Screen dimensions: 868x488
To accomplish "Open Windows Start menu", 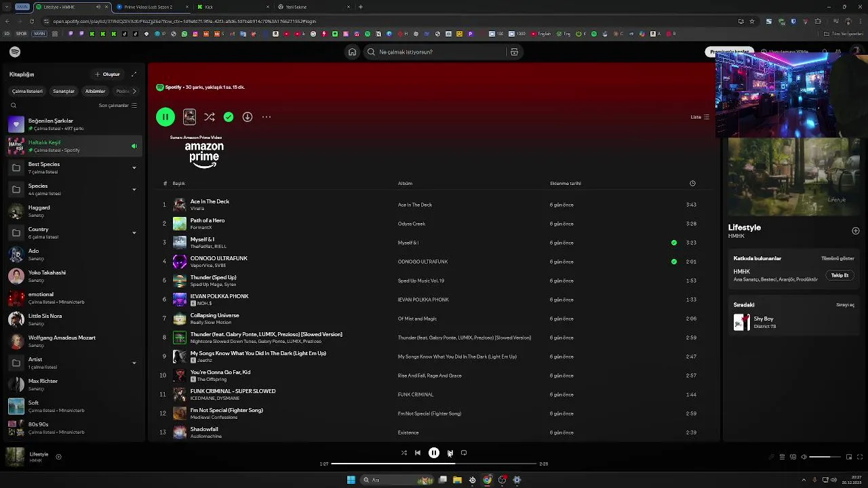I will pyautogui.click(x=351, y=480).
